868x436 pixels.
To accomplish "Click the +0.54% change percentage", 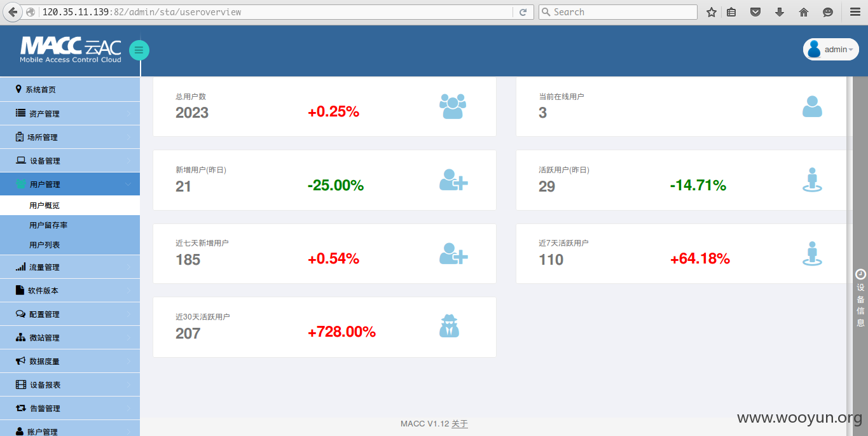I will click(x=334, y=259).
